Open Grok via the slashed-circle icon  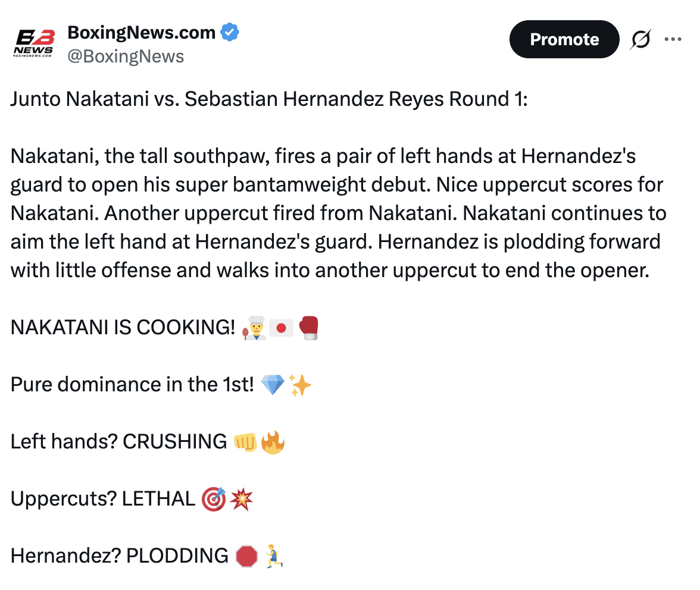pyautogui.click(x=640, y=40)
